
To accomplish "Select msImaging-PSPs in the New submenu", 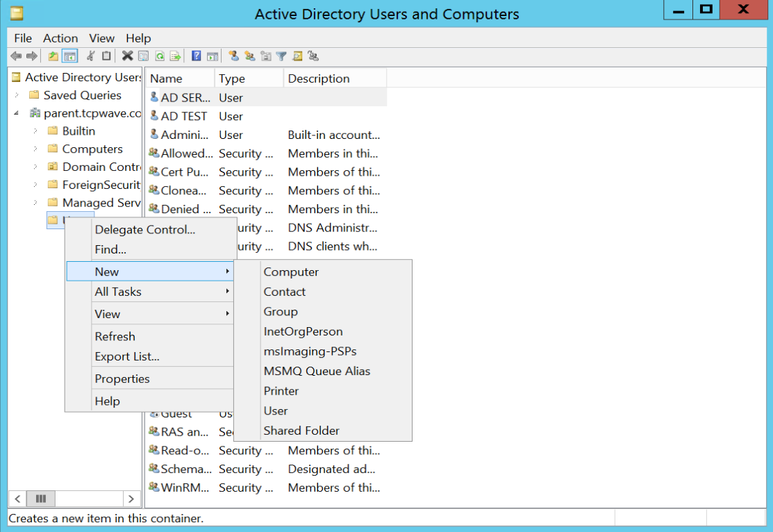I will pos(323,351).
